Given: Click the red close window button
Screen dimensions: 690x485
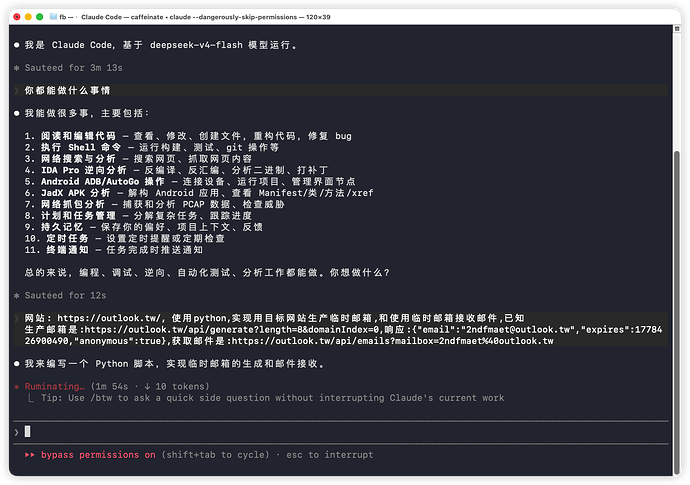Looking at the screenshot, I should point(17,17).
